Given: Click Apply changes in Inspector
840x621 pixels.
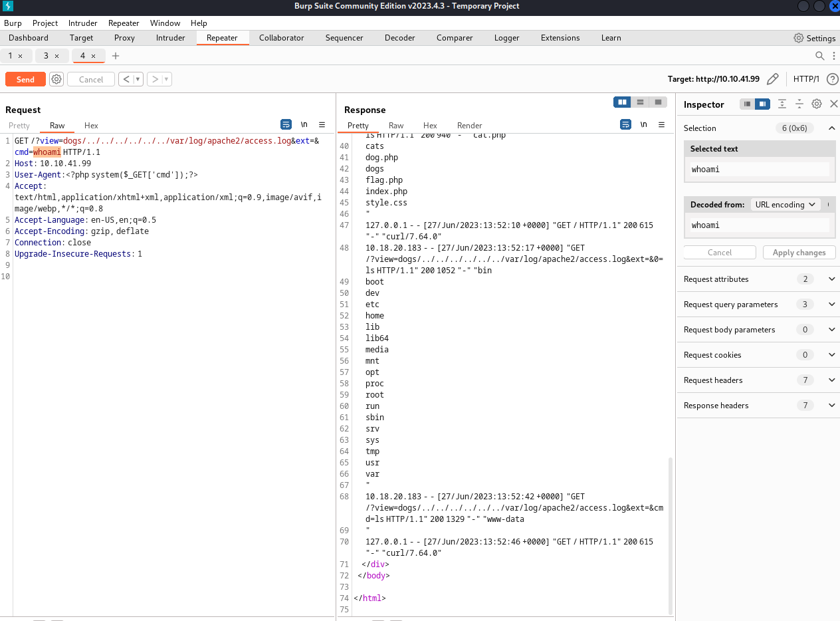Looking at the screenshot, I should point(799,253).
